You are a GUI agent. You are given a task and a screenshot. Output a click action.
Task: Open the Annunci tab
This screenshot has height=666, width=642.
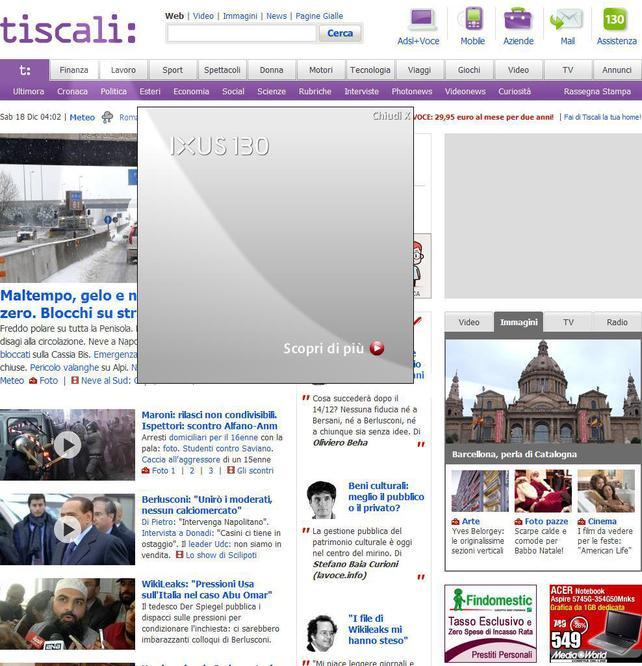pyautogui.click(x=617, y=70)
